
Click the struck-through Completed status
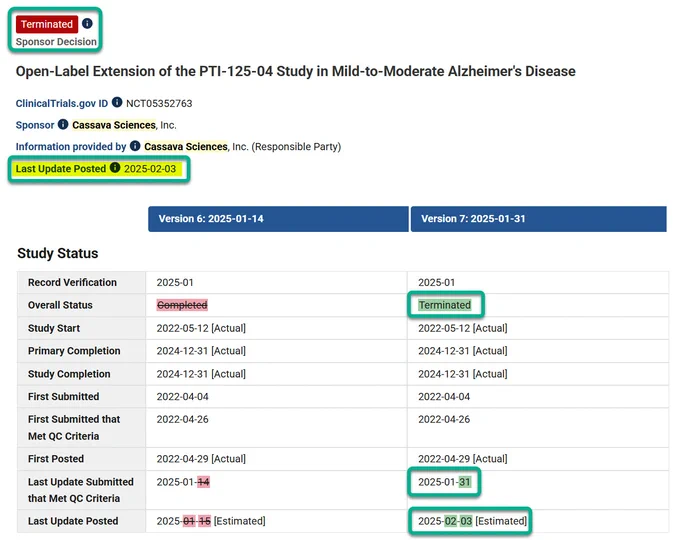182,305
